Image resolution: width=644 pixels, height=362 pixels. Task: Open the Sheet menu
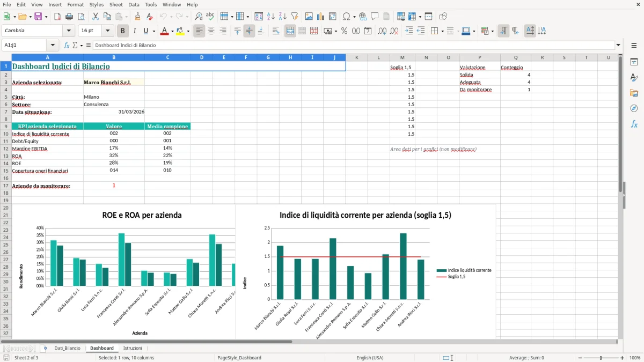click(x=116, y=4)
